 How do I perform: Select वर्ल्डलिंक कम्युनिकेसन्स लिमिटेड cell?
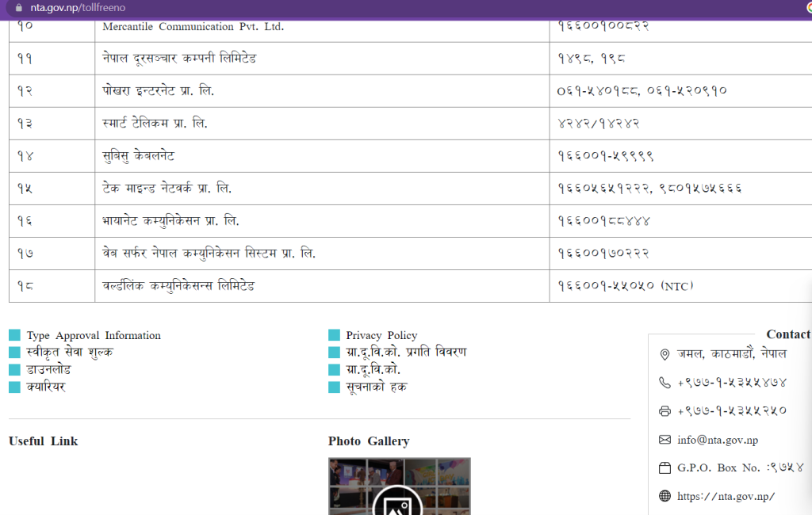click(322, 286)
